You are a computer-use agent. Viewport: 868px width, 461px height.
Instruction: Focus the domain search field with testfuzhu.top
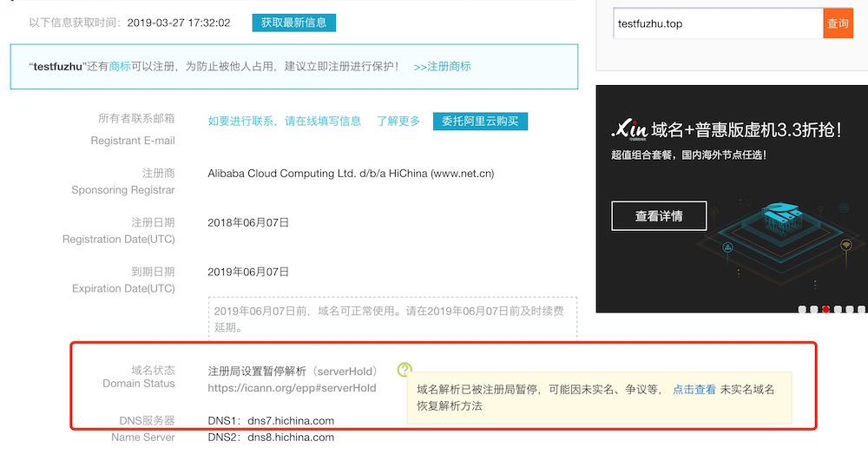(x=717, y=23)
